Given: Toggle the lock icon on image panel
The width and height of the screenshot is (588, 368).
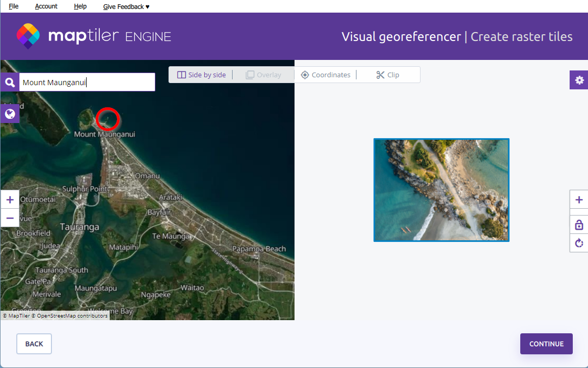Looking at the screenshot, I should 579,225.
